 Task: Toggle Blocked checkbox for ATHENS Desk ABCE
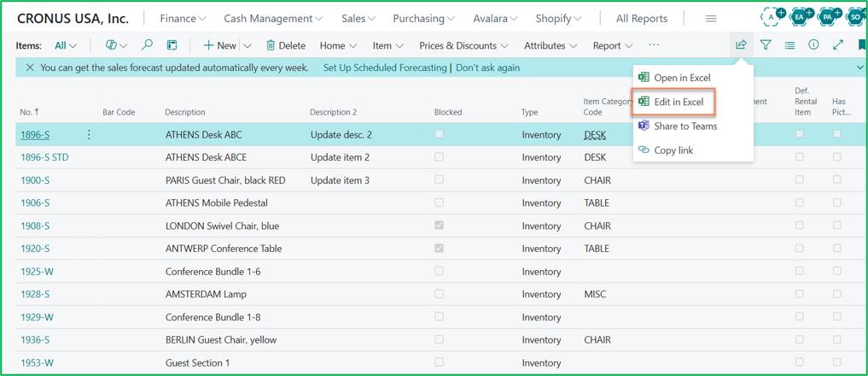click(439, 157)
